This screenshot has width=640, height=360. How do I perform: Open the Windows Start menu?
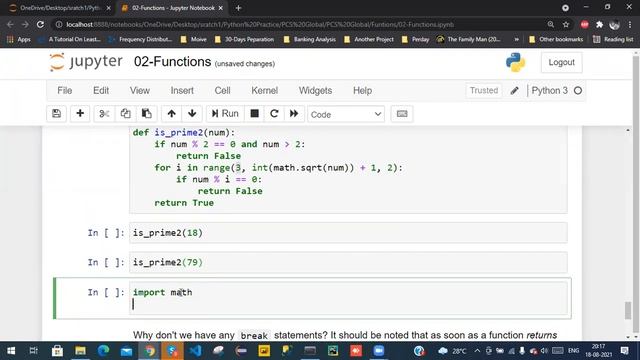click(11, 351)
